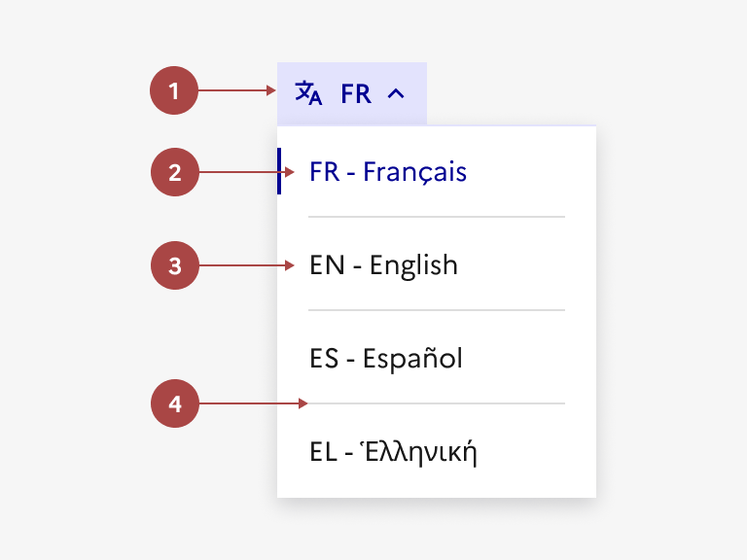Select FR - Français from the list

[388, 172]
